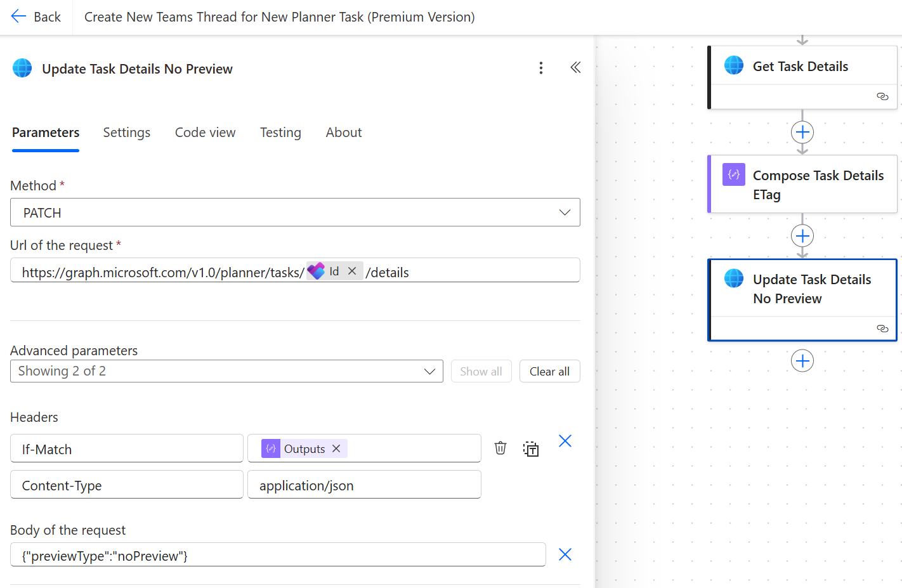Click the Back arrow icon
This screenshot has height=588, width=902.
click(x=18, y=16)
